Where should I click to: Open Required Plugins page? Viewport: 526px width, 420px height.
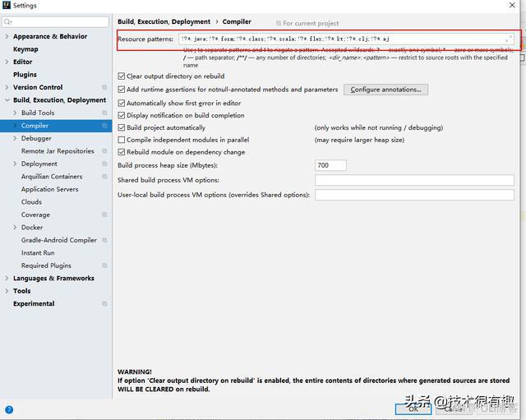46,265
